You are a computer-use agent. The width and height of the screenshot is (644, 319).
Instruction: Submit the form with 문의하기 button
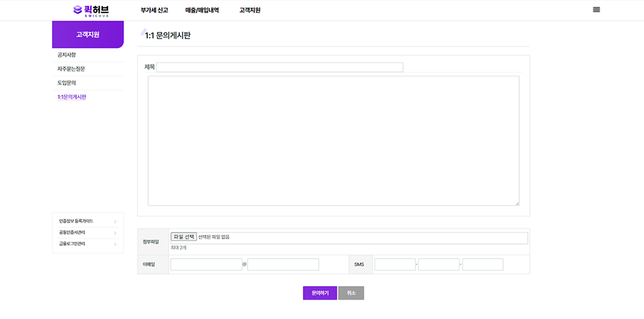pos(320,293)
